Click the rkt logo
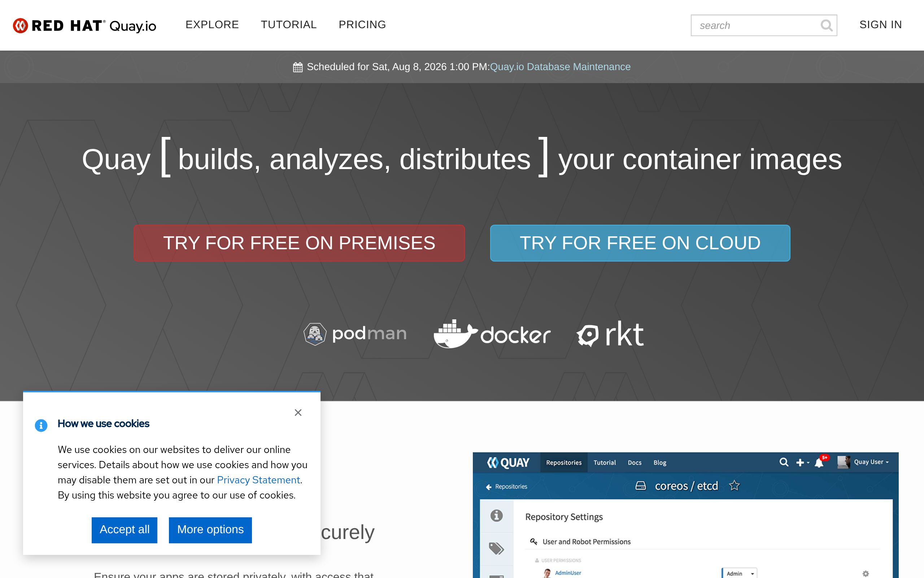924x578 pixels. pyautogui.click(x=610, y=334)
